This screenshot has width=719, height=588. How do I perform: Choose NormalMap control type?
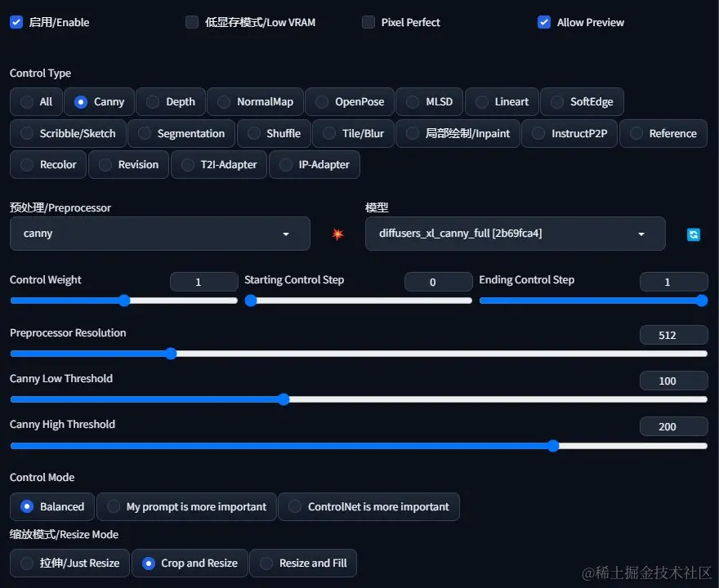pyautogui.click(x=256, y=102)
